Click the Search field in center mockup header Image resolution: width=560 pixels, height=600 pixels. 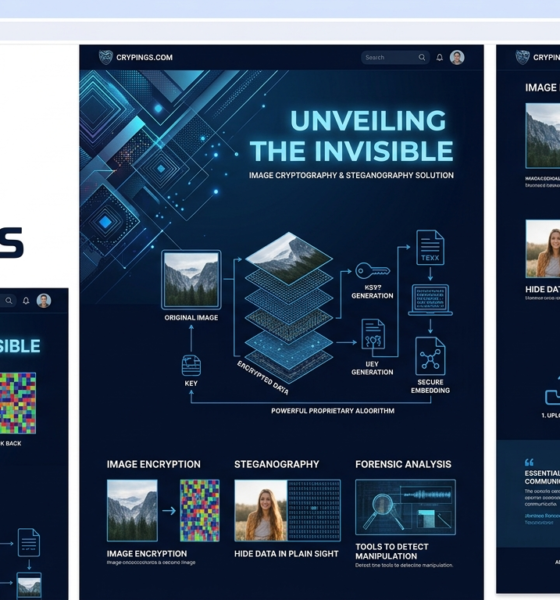[395, 57]
